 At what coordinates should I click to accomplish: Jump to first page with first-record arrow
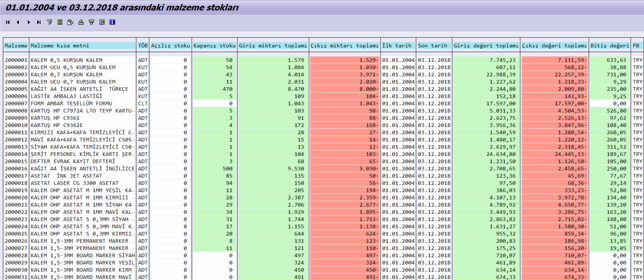click(x=8, y=22)
